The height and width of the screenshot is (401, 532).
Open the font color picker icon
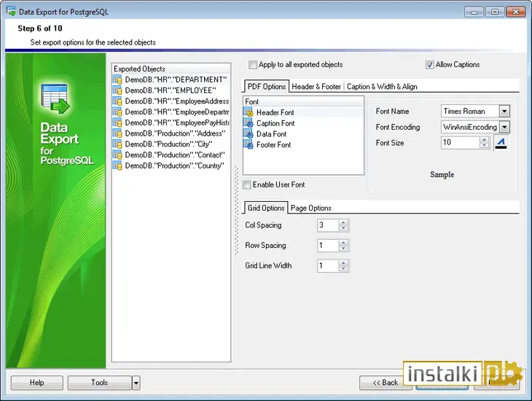501,143
